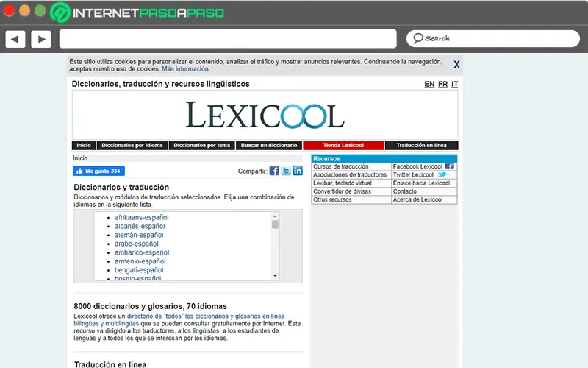The image size is (588, 368).
Task: Click the Diccionarios y traducción heading
Action: coord(121,187)
